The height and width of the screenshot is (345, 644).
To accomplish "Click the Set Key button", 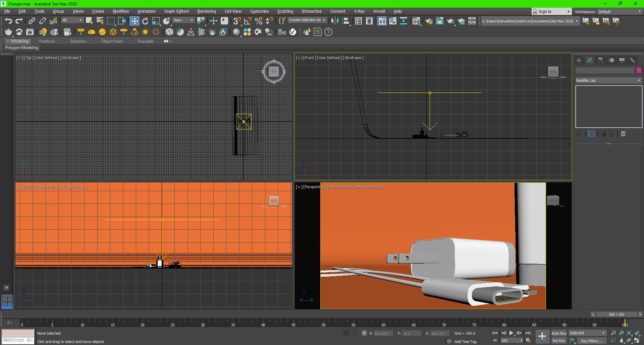I will pyautogui.click(x=559, y=341).
